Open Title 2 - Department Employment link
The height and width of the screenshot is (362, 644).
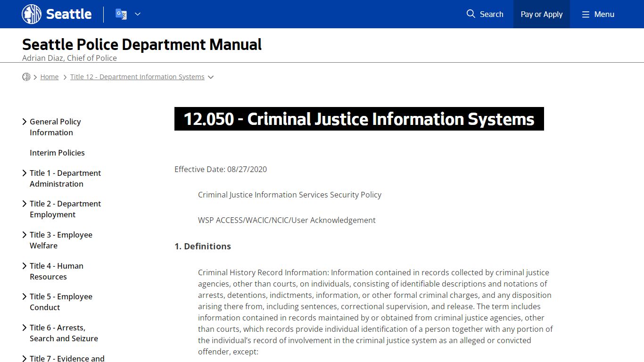[x=65, y=209]
